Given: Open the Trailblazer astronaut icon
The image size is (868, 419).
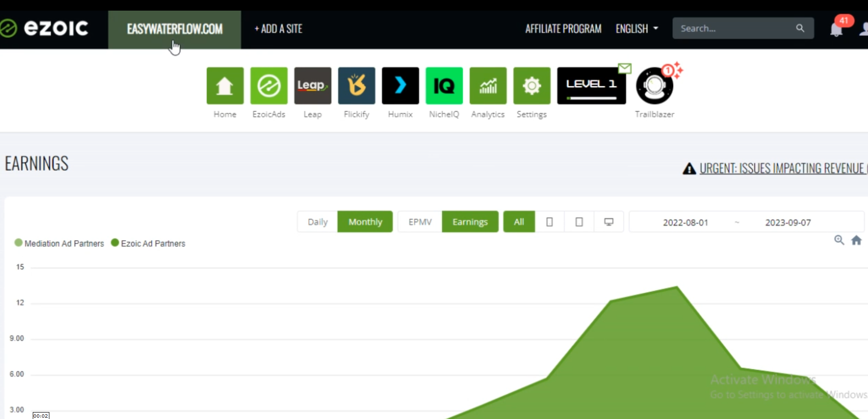Looking at the screenshot, I should (654, 86).
